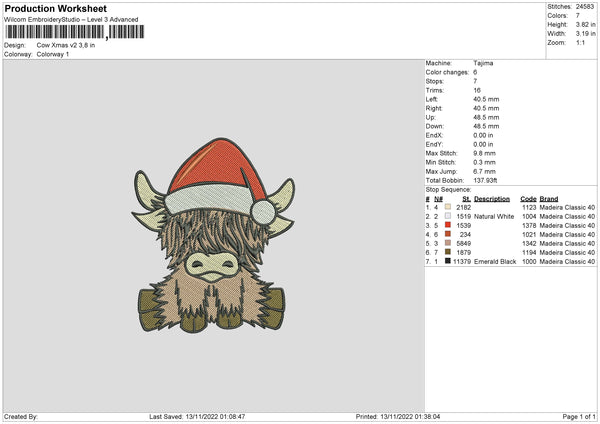Click the 'Last Saved: 13/11/2022 01:08:47' text
Image resolution: width=600 pixels, height=424 pixels.
tap(197, 416)
